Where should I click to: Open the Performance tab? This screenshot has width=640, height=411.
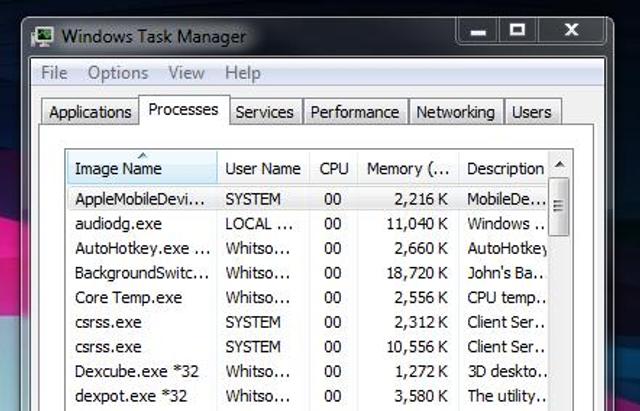[x=355, y=112]
